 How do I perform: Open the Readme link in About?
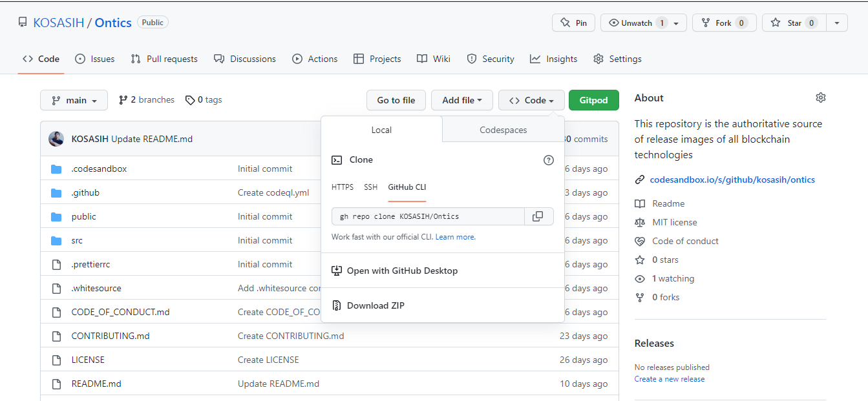pyautogui.click(x=660, y=203)
